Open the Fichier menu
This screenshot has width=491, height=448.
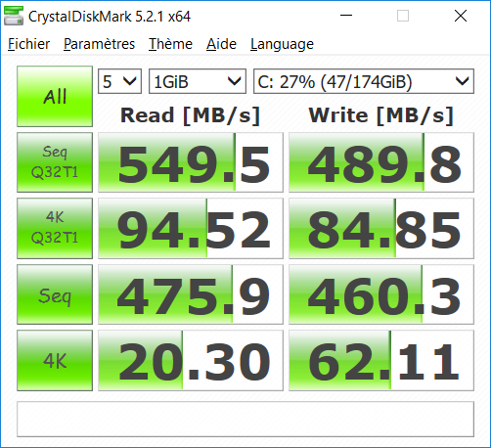pyautogui.click(x=28, y=44)
